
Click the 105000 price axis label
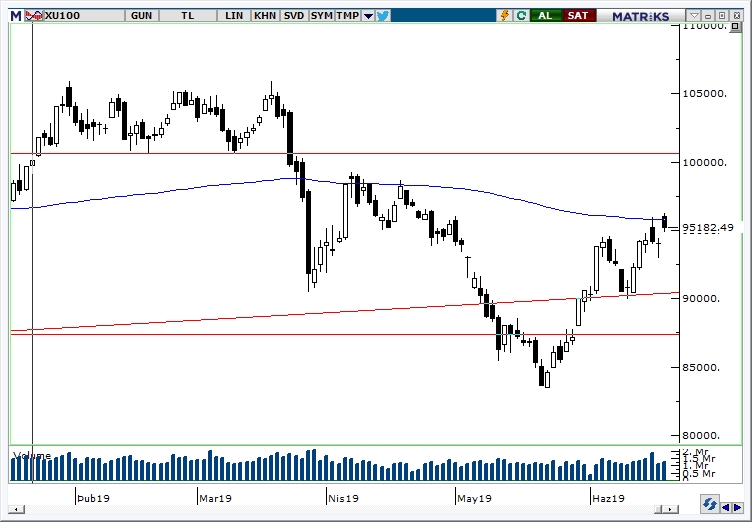(x=705, y=93)
